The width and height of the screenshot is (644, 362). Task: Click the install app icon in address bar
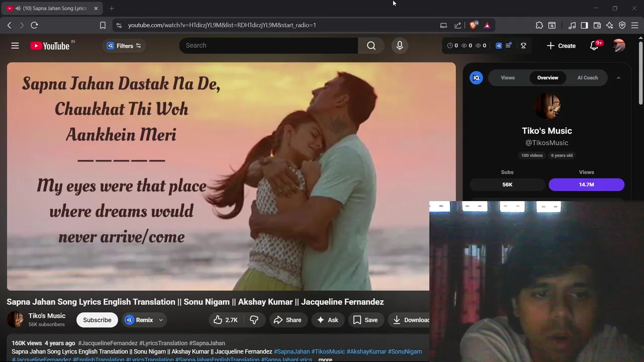coord(443,25)
